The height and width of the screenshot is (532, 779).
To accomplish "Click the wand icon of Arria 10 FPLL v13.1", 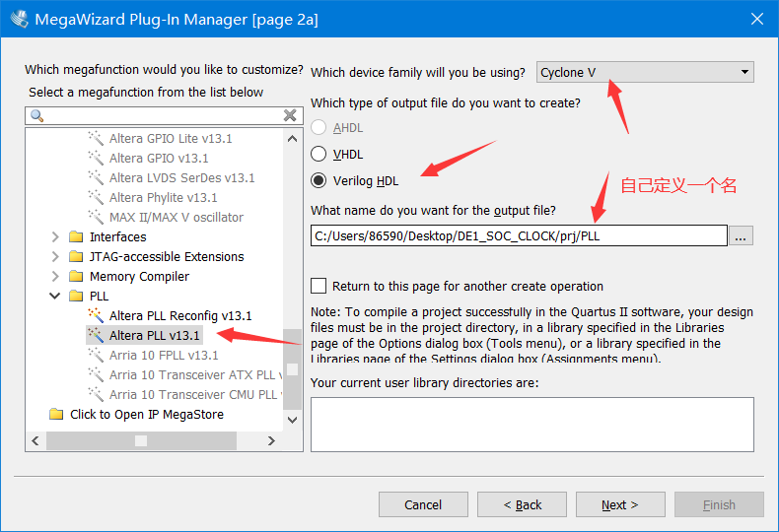I will [96, 355].
